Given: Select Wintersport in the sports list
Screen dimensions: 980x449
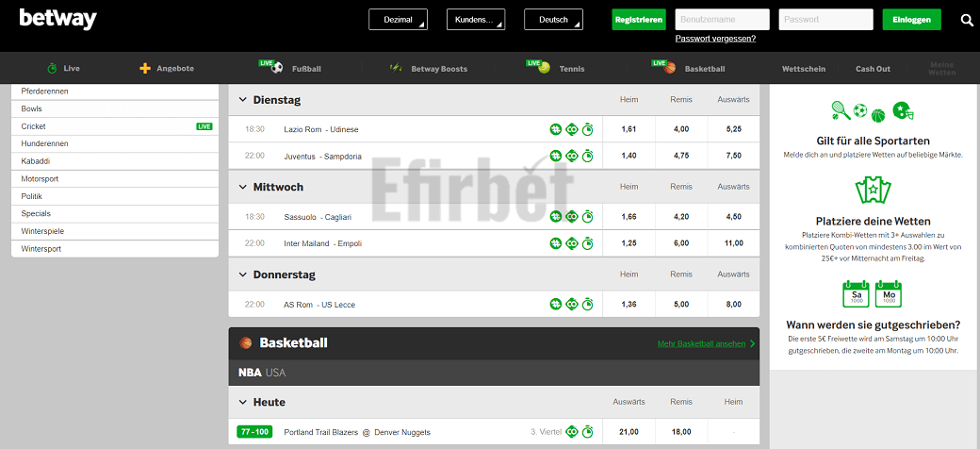Looking at the screenshot, I should (x=115, y=249).
